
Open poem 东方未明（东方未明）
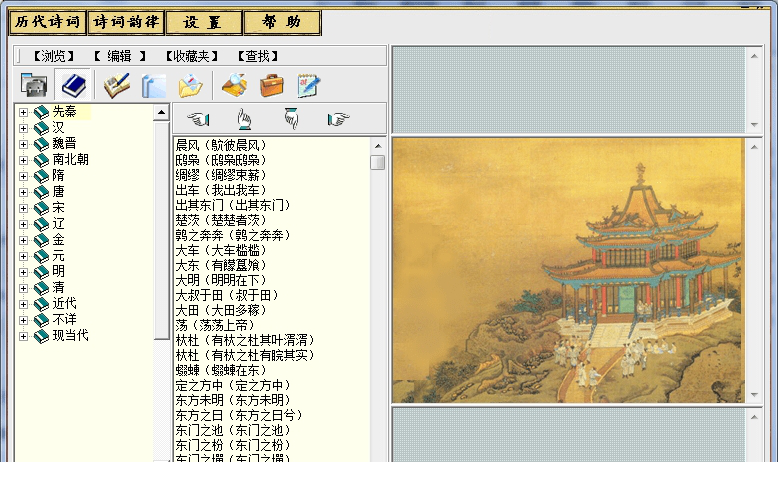click(233, 400)
